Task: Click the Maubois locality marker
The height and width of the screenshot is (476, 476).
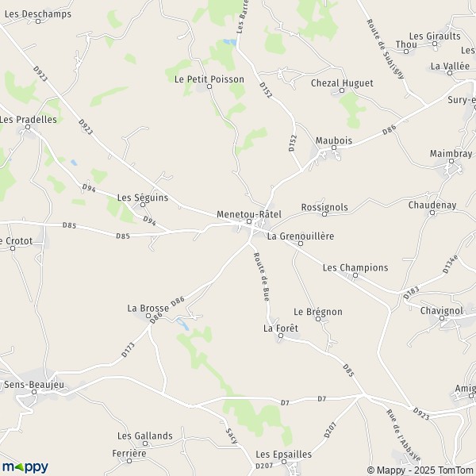Action: click(334, 148)
